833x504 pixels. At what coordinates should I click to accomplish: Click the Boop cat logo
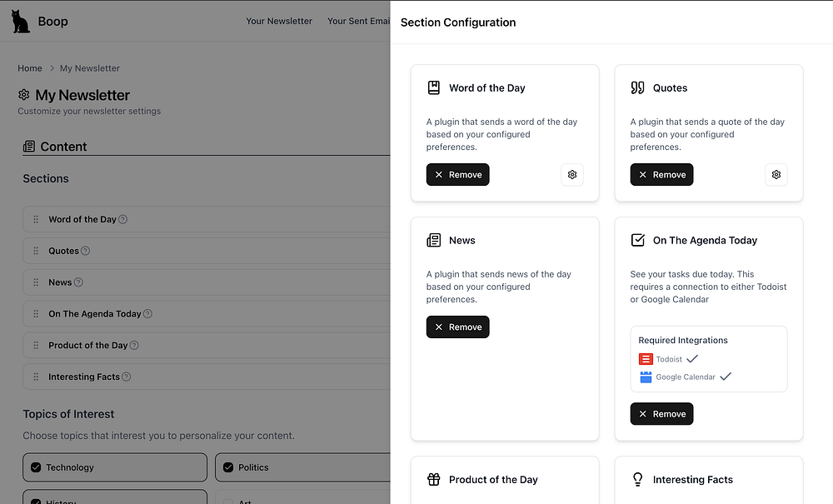coord(21,21)
